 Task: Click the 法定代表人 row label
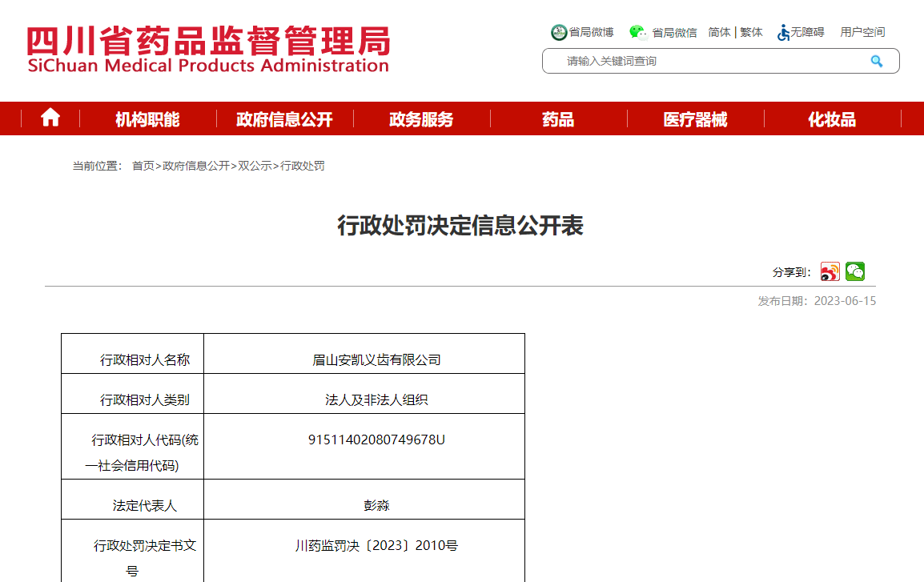[x=145, y=505]
